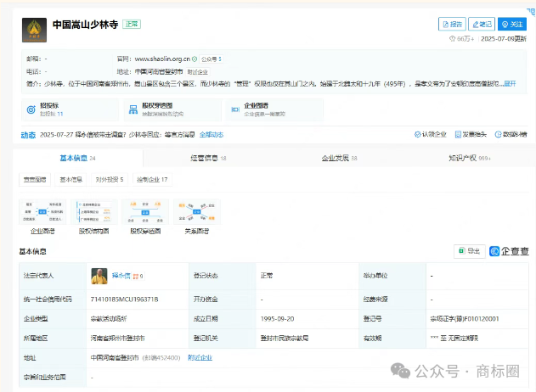This screenshot has height=392, width=536.
Task: Switch to the 经营信息 tab
Action: point(206,158)
